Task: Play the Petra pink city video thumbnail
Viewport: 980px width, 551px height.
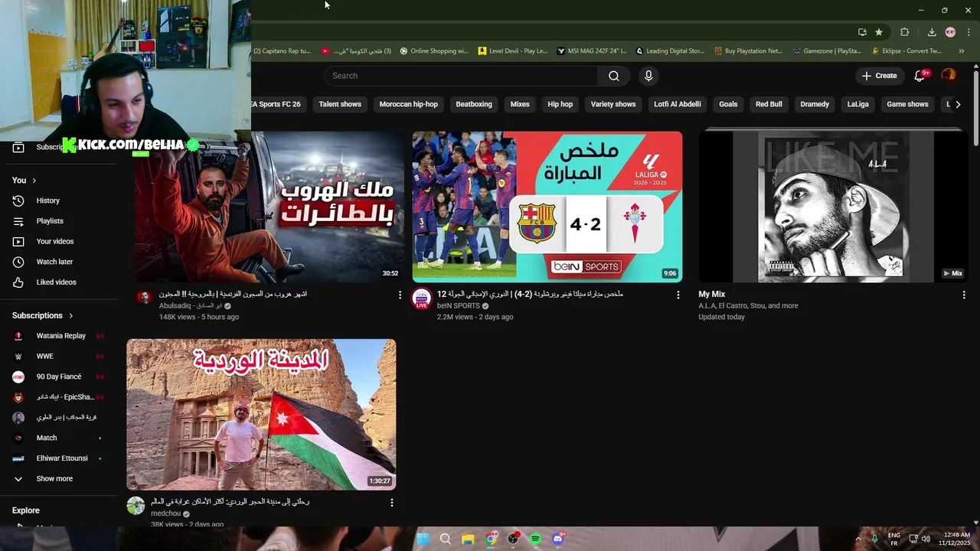Action: [x=261, y=414]
